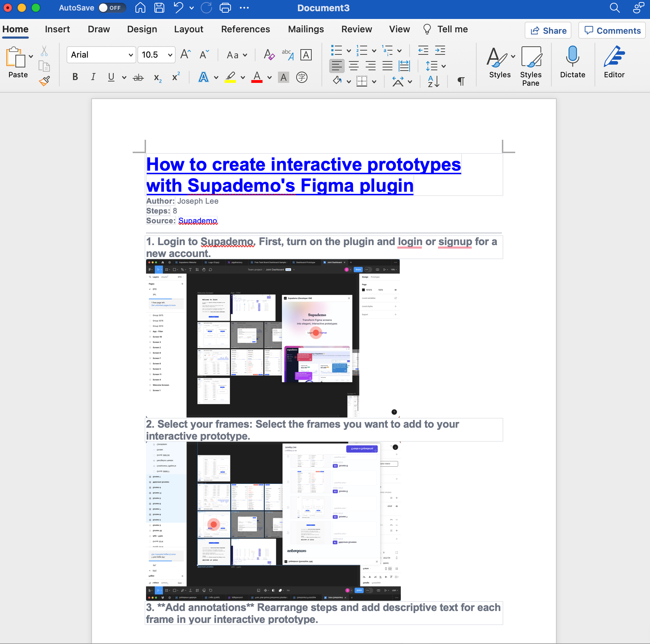Toggle Strikethrough formatting

point(138,78)
